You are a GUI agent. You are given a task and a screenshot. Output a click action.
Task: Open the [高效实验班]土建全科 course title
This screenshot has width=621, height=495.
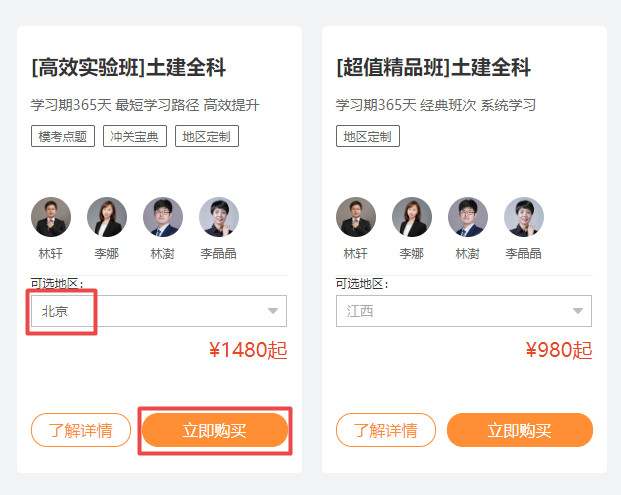click(129, 69)
